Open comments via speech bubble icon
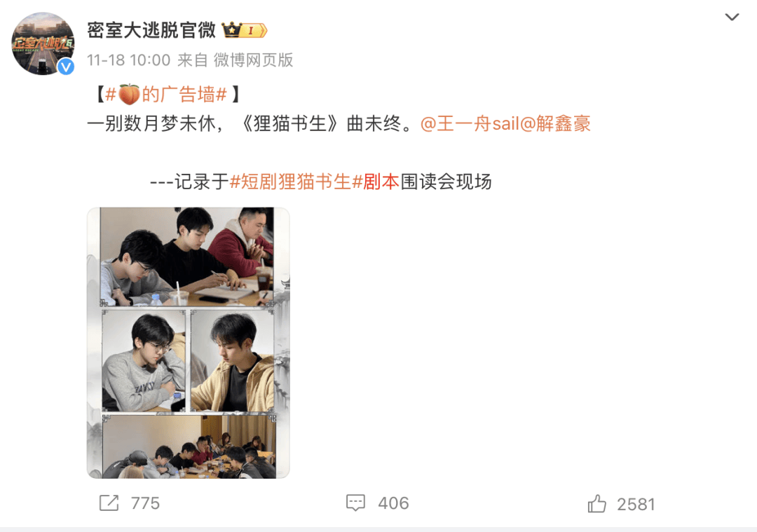The height and width of the screenshot is (532, 757). [356, 503]
